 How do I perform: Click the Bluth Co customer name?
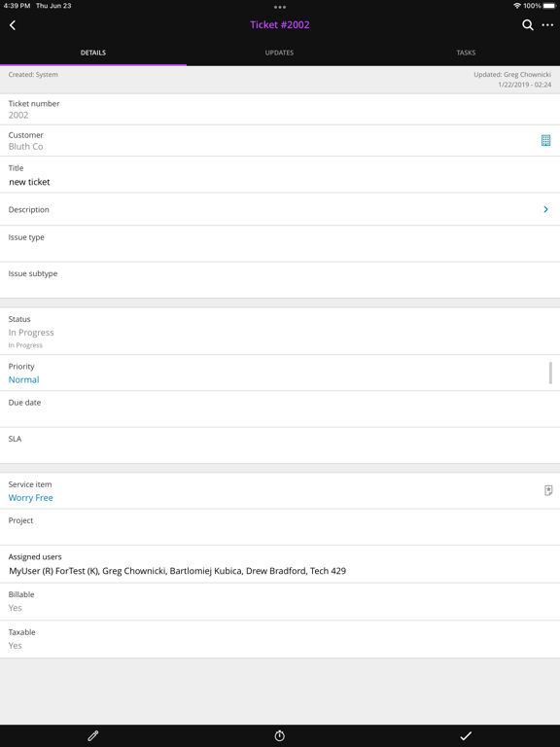tap(25, 147)
